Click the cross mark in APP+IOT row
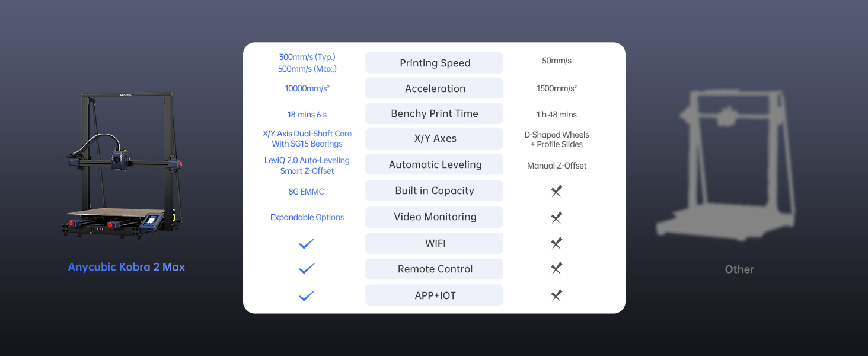Screen dimensions: 868x356 556,295
